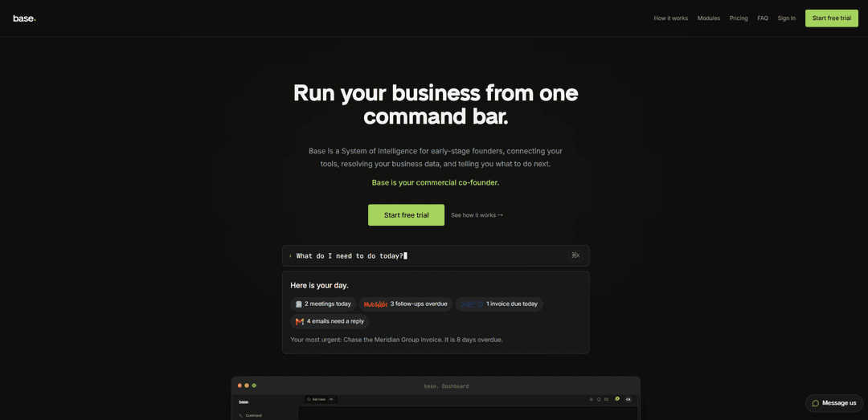Screen dimensions: 868x420
Task: Click the CA avatar in dashboard preview
Action: pos(628,399)
